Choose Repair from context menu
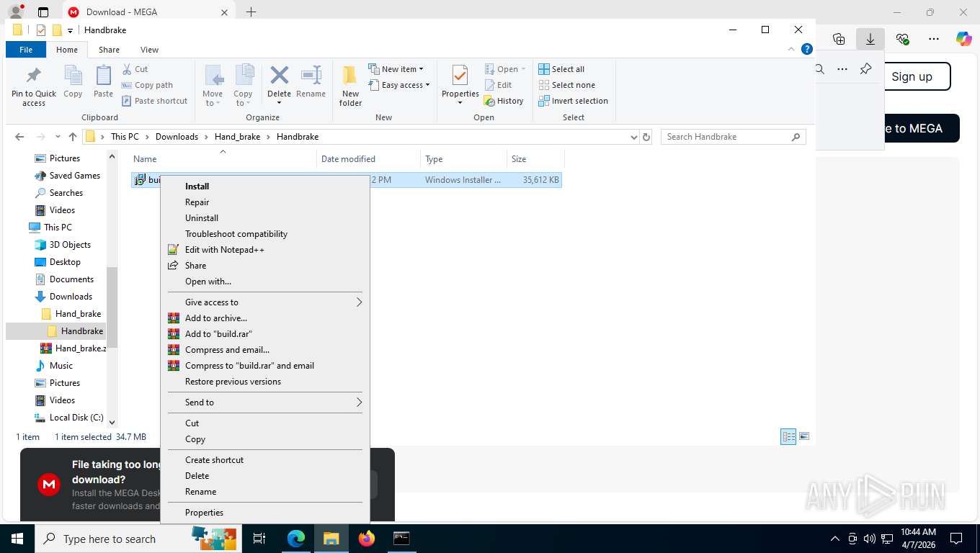 click(265, 202)
